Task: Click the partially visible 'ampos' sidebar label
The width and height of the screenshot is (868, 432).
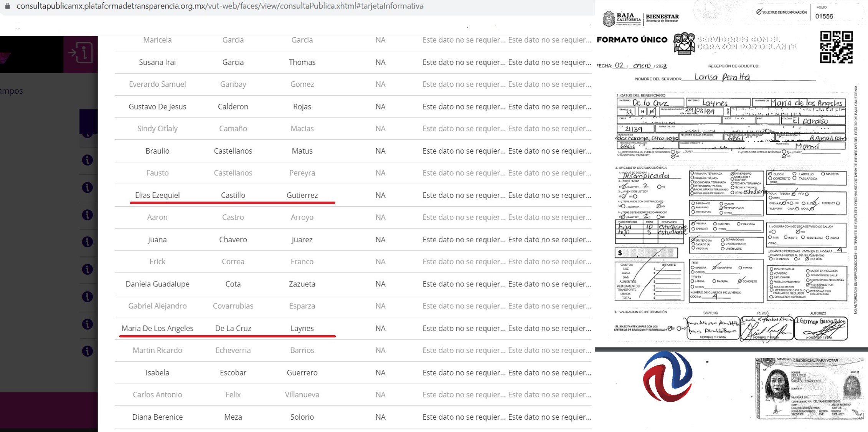Action: [x=12, y=91]
